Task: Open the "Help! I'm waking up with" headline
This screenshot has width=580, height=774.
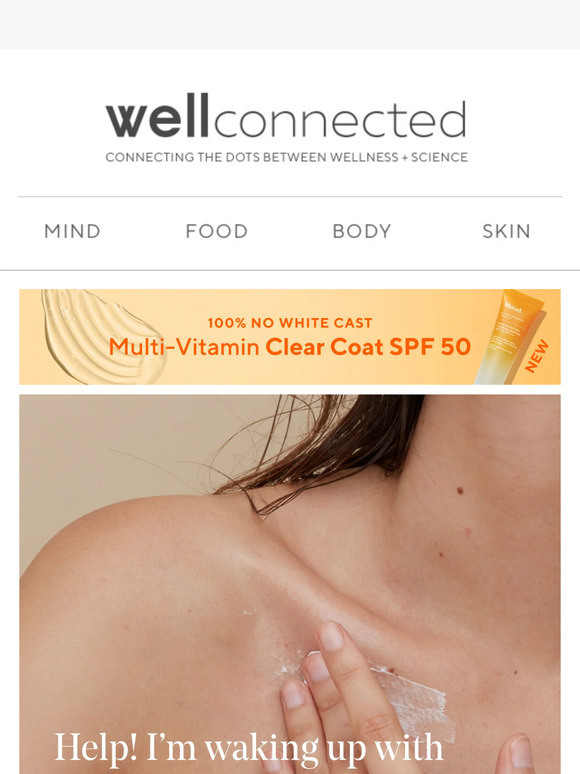Action: pyautogui.click(x=248, y=748)
